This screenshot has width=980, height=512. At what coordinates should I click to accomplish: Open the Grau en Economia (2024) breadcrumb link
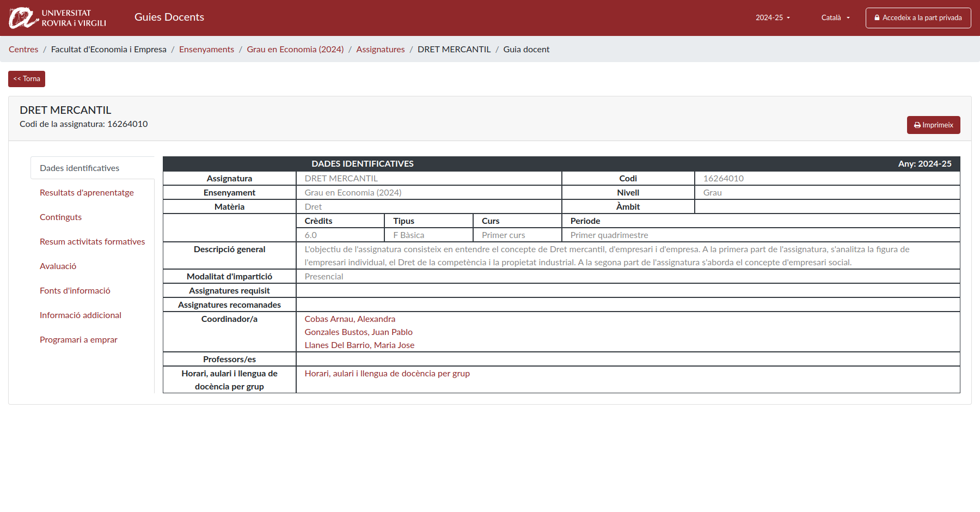coord(295,49)
